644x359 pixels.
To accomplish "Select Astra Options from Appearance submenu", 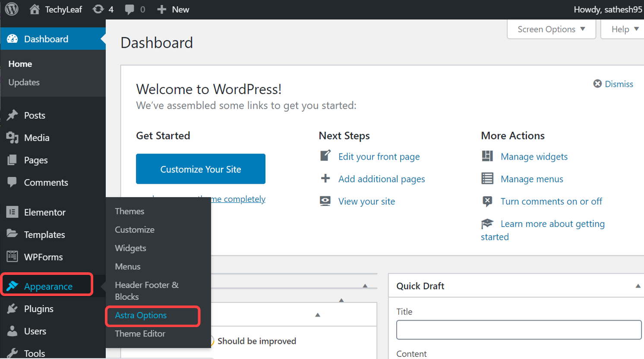I will click(141, 315).
